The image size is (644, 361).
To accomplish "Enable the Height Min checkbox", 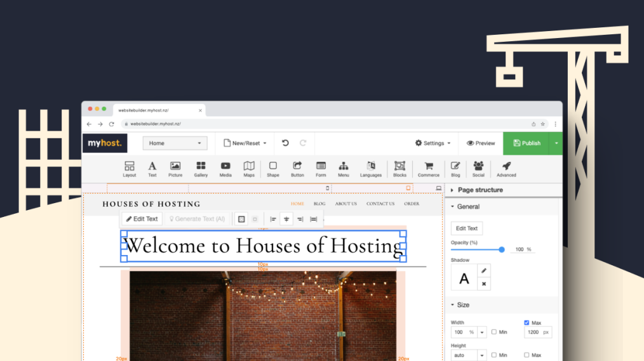I will click(494, 355).
